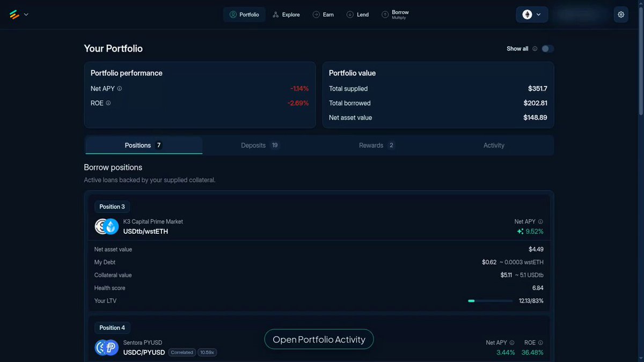Open the Ethereum network selector dropdown

(x=532, y=14)
